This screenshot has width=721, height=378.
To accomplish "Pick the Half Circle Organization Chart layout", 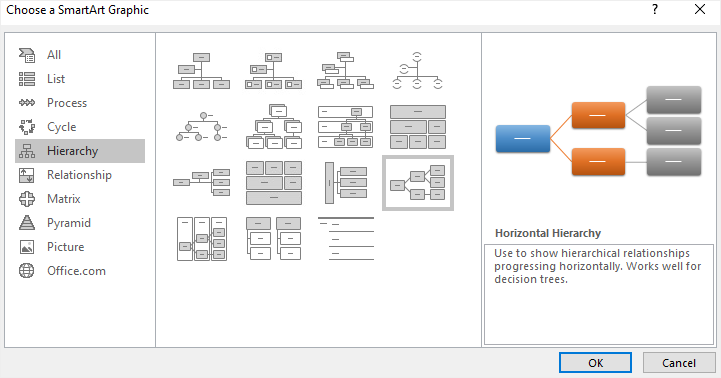I will [417, 71].
